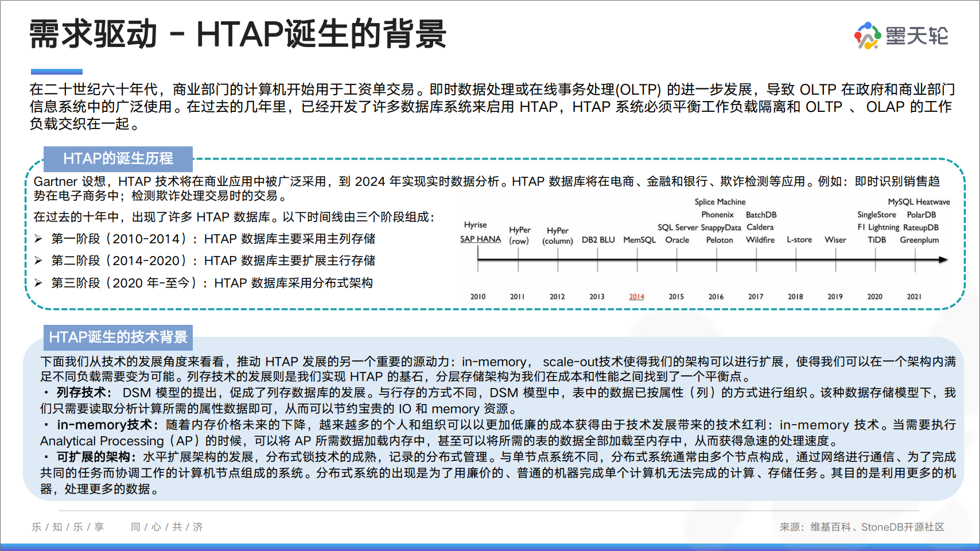Click the 2015 year on the timeline
Viewport: 980px width, 551px height.
pyautogui.click(x=676, y=297)
